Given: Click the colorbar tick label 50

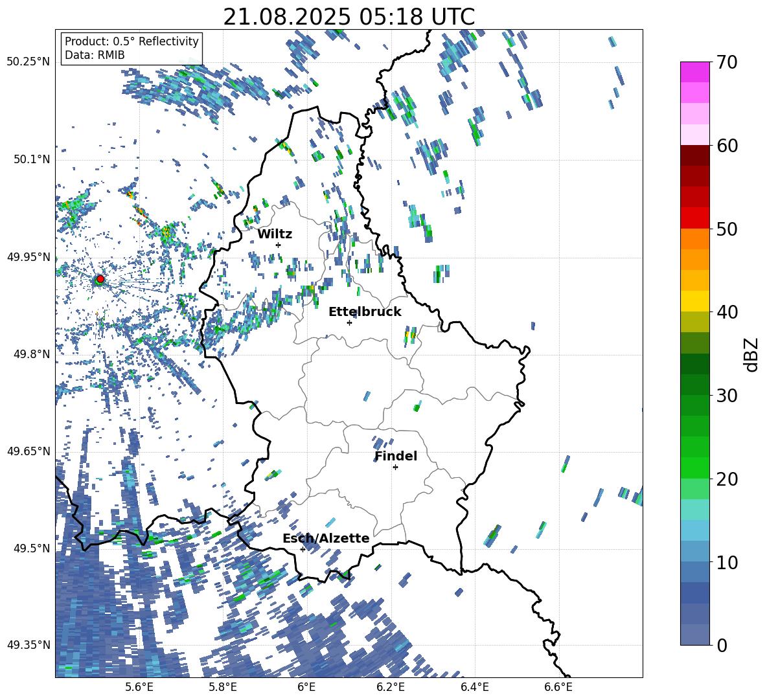Looking at the screenshot, I should pyautogui.click(x=727, y=229).
